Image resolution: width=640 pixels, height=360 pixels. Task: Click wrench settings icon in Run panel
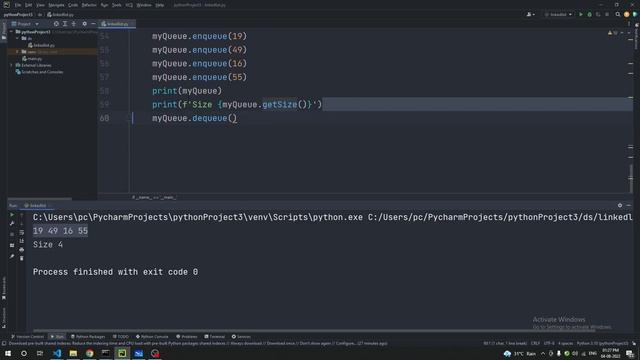[12, 224]
